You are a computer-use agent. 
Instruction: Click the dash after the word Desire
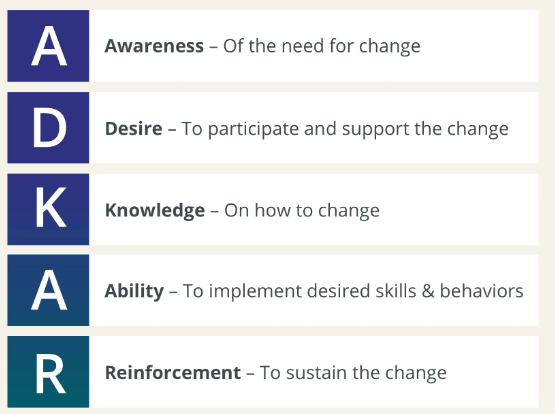click(172, 130)
